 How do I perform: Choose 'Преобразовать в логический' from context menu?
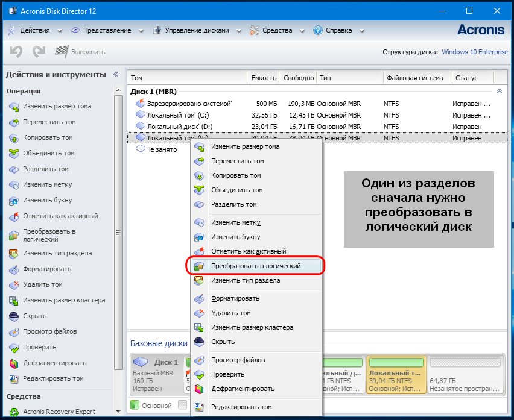[256, 266]
